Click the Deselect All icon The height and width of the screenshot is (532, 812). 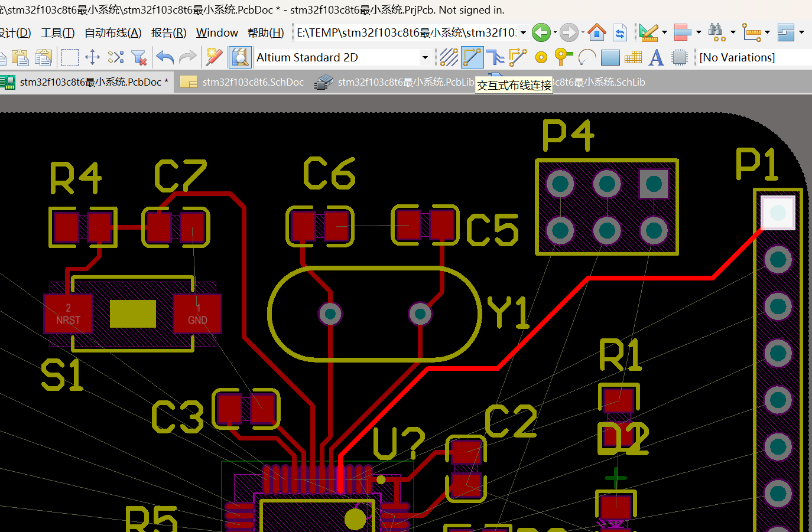[116, 57]
